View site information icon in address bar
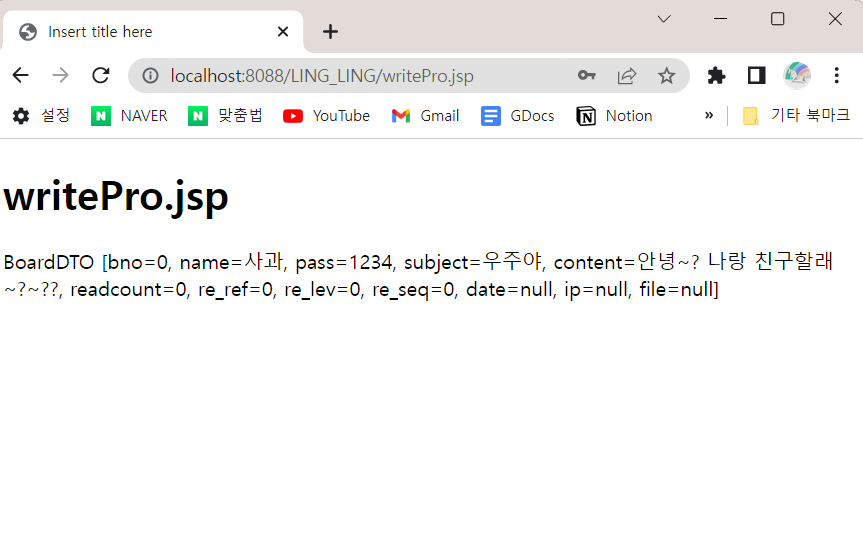Screen dimensions: 863x534 tap(150, 75)
